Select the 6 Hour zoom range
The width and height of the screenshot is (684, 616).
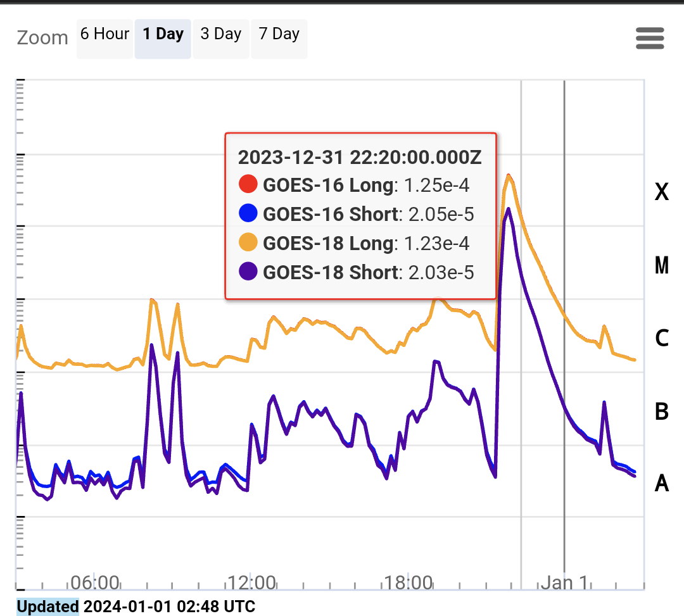pyautogui.click(x=104, y=35)
